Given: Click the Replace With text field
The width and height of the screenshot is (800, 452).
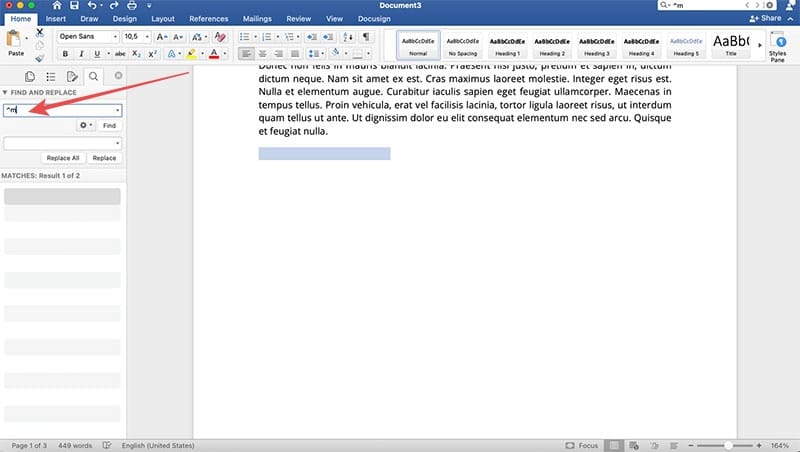Looking at the screenshot, I should pyautogui.click(x=58, y=143).
